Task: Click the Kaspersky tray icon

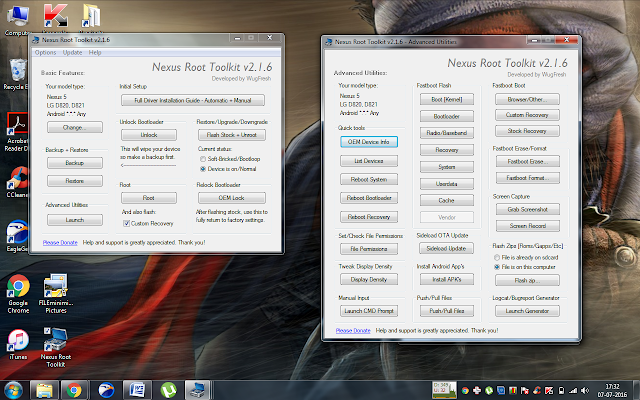Action: [x=549, y=391]
